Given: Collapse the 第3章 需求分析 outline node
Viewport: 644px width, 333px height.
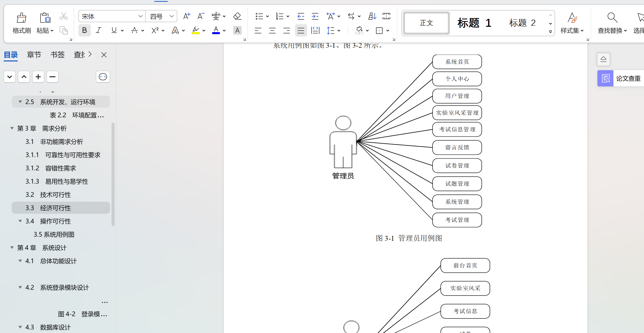Looking at the screenshot, I should [x=12, y=128].
